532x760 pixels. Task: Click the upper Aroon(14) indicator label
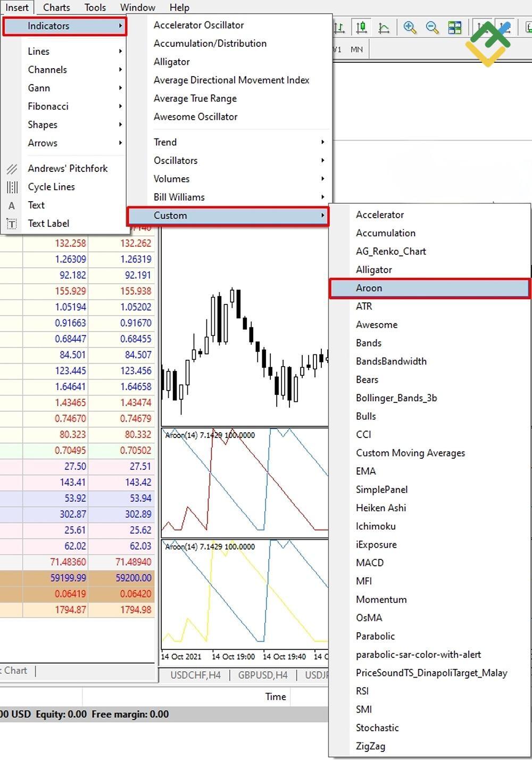pyautogui.click(x=210, y=435)
